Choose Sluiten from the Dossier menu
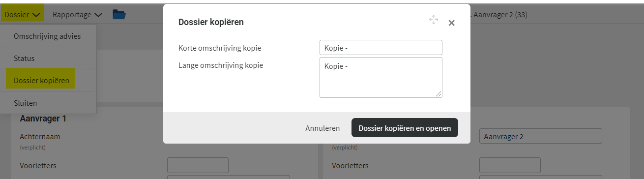The image size is (644, 179). coord(25,103)
